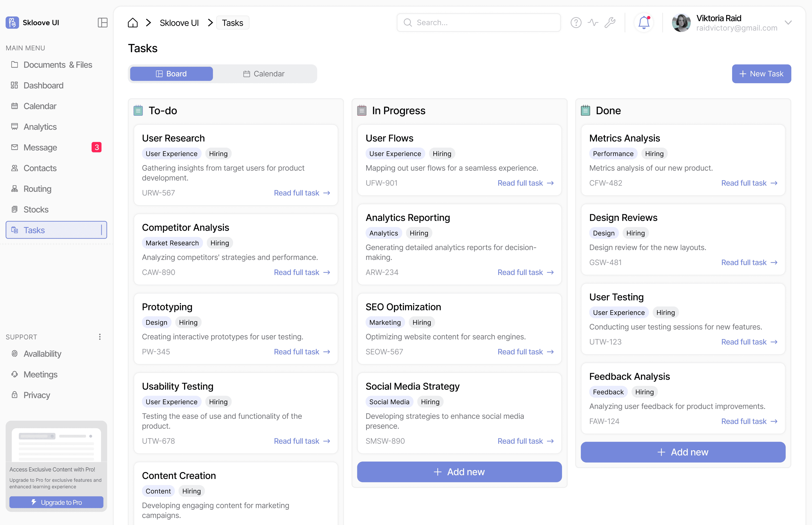Click Viktoria Raid's profile avatar
812x525 pixels.
[681, 22]
